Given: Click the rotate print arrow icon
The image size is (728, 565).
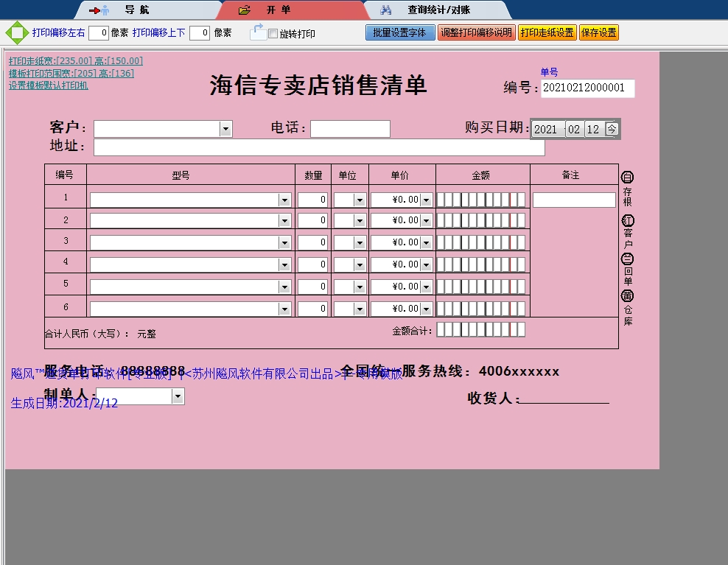Looking at the screenshot, I should point(257,32).
